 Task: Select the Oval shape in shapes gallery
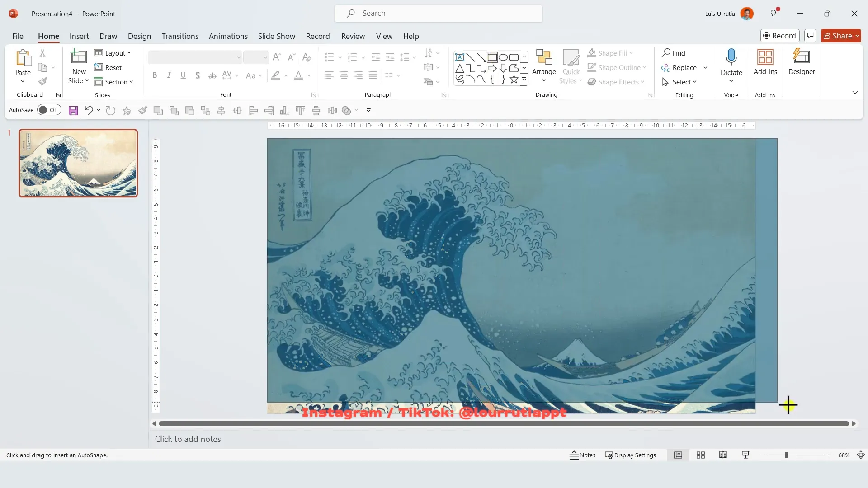point(503,57)
